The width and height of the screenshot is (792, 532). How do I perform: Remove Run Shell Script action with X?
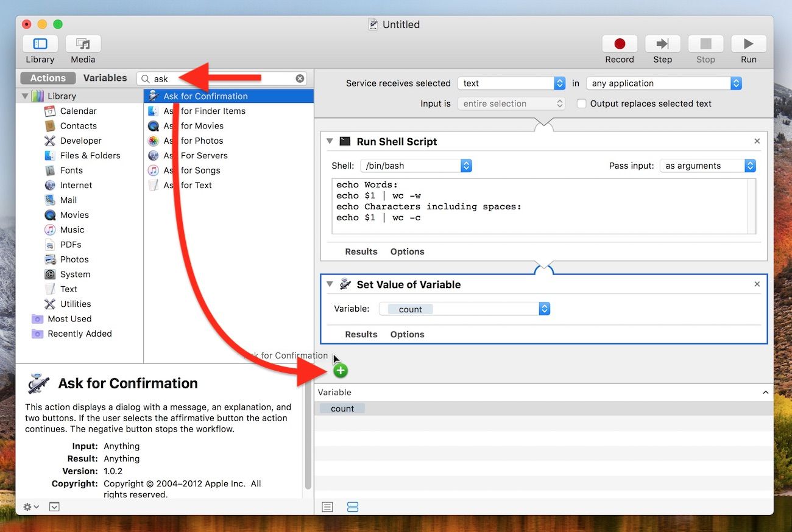(x=757, y=141)
